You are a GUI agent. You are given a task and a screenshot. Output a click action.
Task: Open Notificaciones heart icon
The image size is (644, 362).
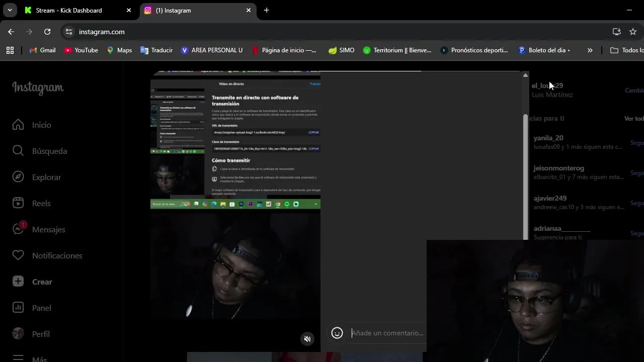pos(18,255)
